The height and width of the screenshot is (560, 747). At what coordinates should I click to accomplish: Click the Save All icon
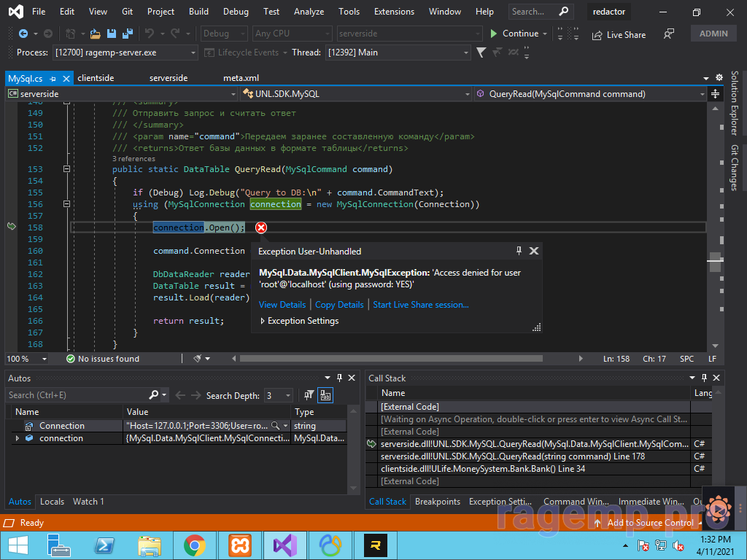coord(128,34)
